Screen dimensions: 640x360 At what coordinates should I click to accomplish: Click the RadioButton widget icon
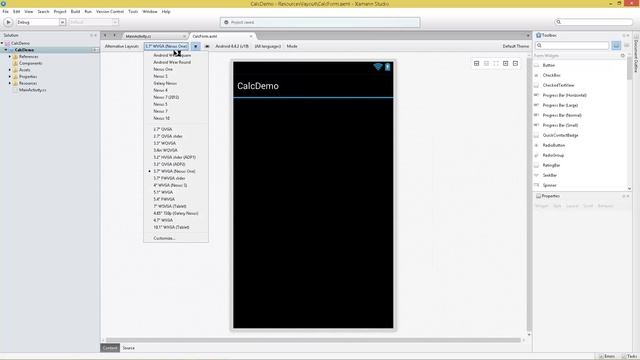537,145
